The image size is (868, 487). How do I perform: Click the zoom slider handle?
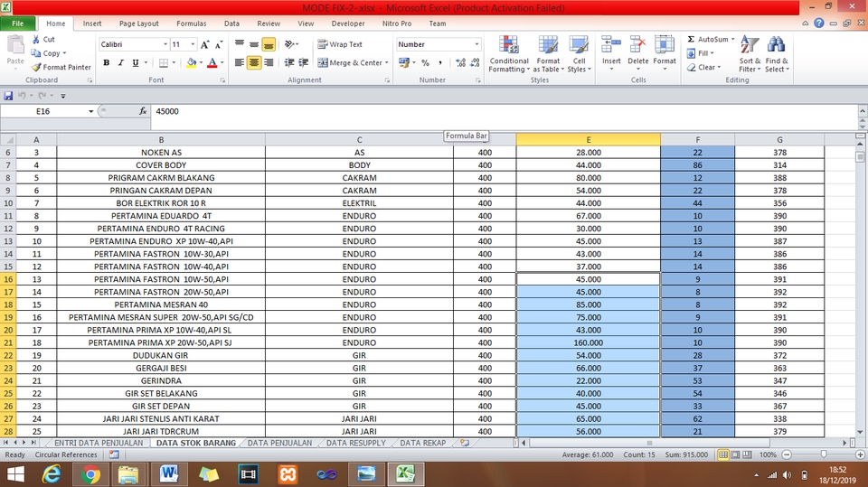(824, 454)
